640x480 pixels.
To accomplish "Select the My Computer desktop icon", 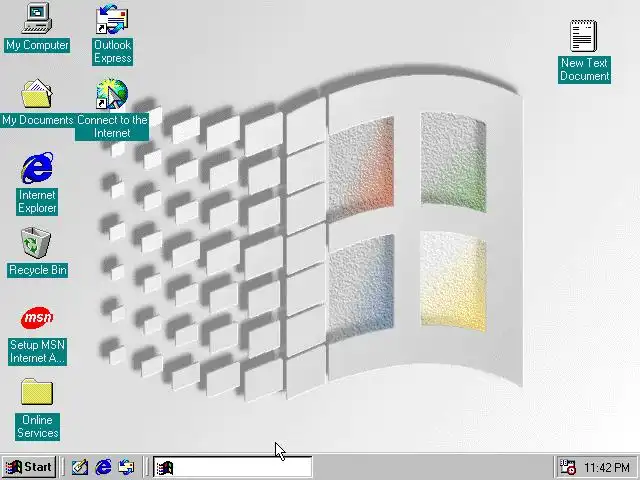I will (x=37, y=18).
